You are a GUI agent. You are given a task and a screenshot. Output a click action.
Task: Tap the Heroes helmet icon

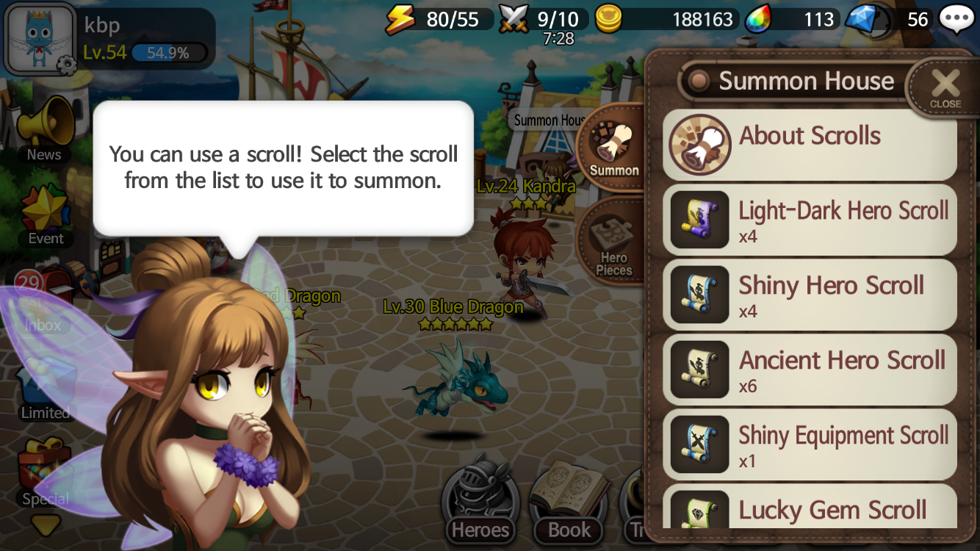click(x=480, y=500)
